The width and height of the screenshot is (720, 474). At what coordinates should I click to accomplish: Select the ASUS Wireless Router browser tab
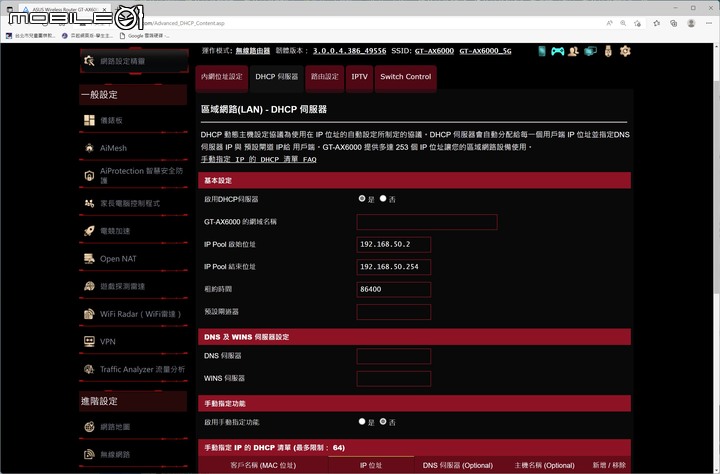tap(63, 9)
